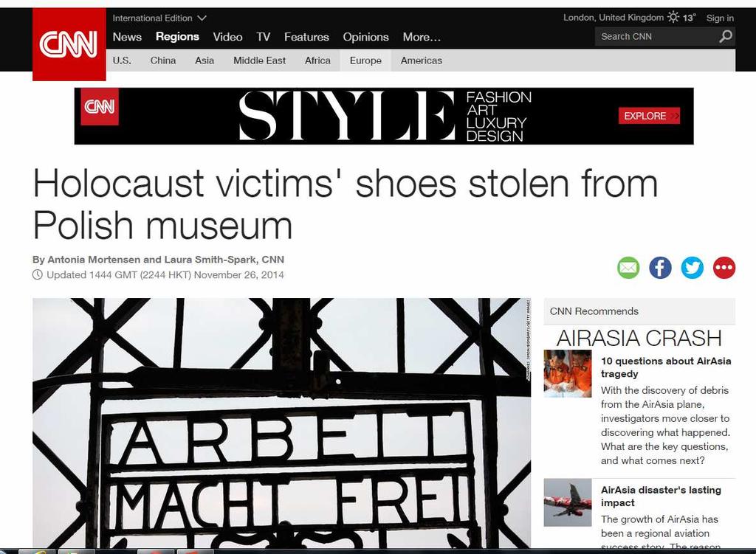Expand the International Edition dropdown
Image resolution: width=756 pixels, height=554 pixels.
click(159, 18)
